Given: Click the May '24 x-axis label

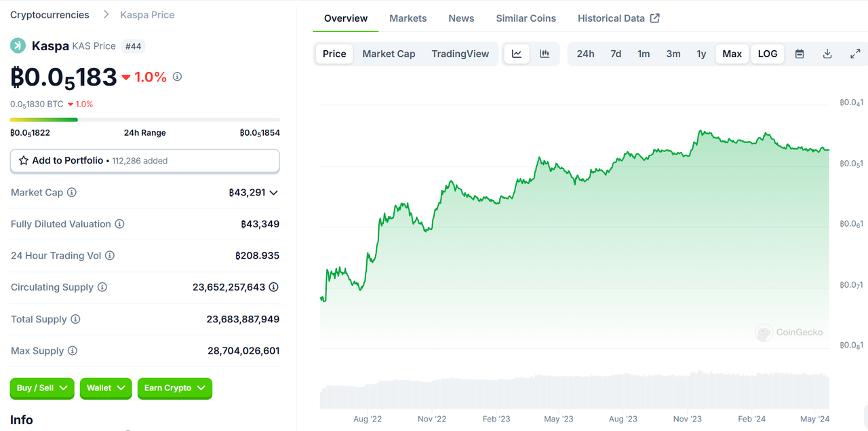Looking at the screenshot, I should [x=814, y=419].
